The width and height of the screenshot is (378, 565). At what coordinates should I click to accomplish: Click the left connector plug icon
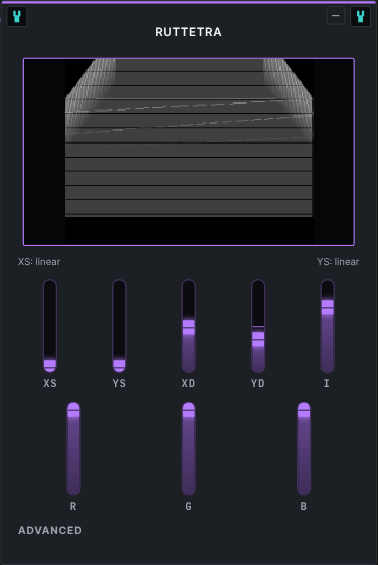point(17,17)
